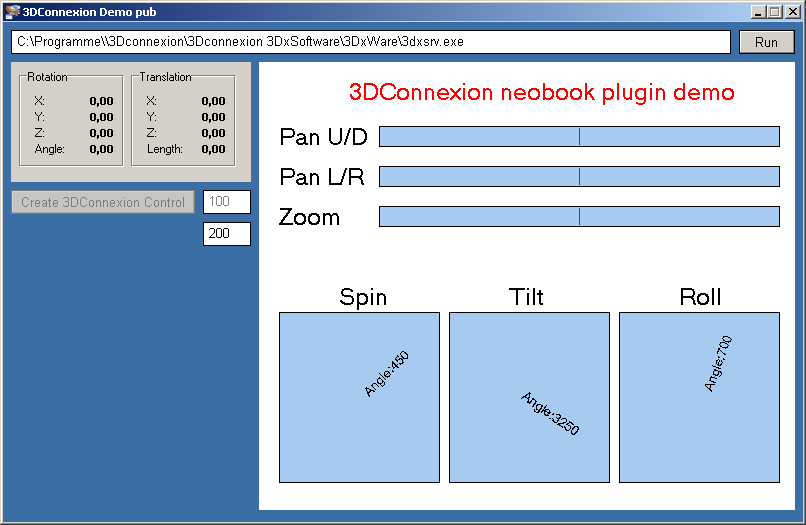This screenshot has height=525, width=806.
Task: Click the Roll angle box
Action: coord(699,397)
